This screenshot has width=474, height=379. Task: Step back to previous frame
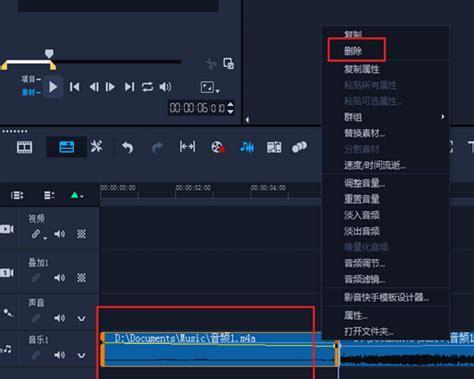click(x=94, y=87)
